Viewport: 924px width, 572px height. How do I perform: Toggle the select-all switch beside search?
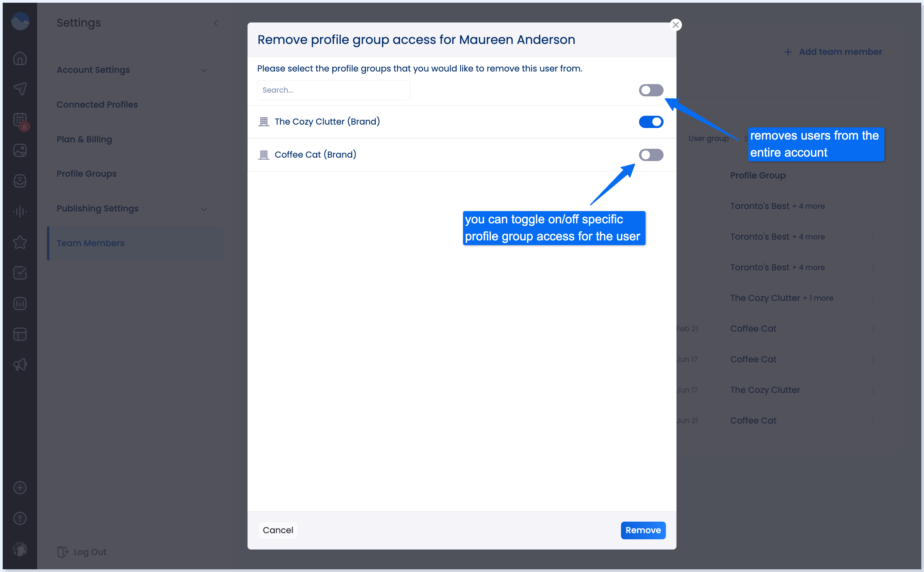pos(651,90)
